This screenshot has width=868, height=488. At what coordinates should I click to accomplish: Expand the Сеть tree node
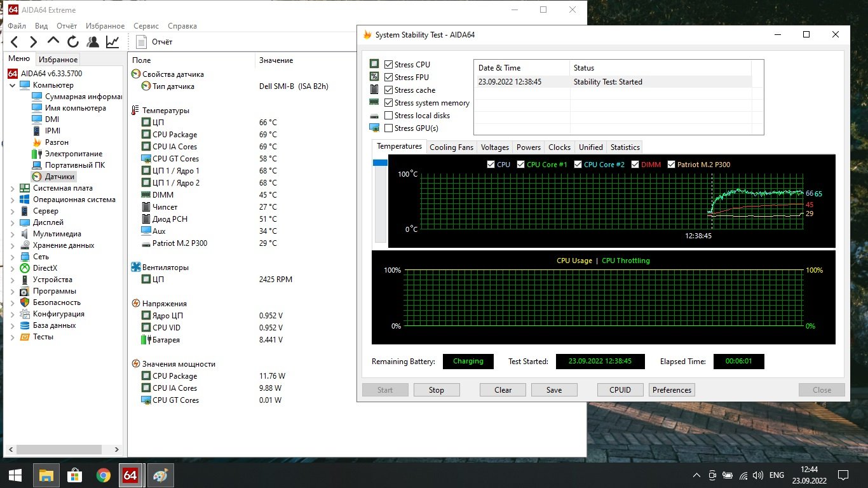click(x=12, y=257)
